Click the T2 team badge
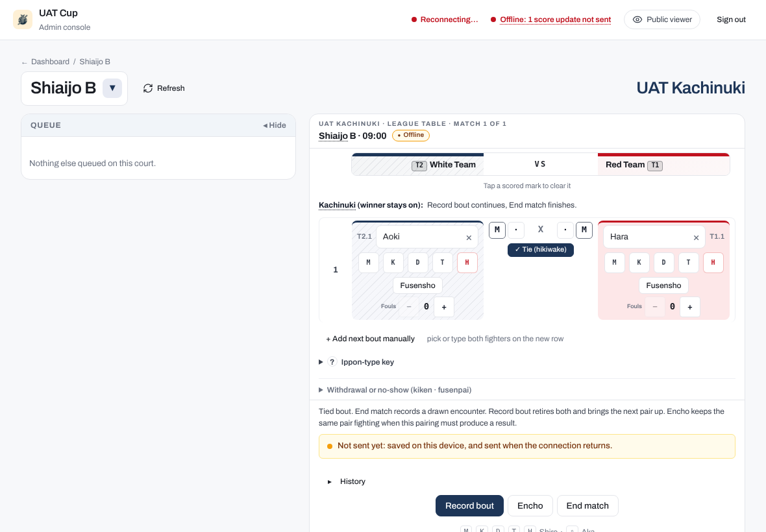This screenshot has height=532, width=766. (419, 165)
